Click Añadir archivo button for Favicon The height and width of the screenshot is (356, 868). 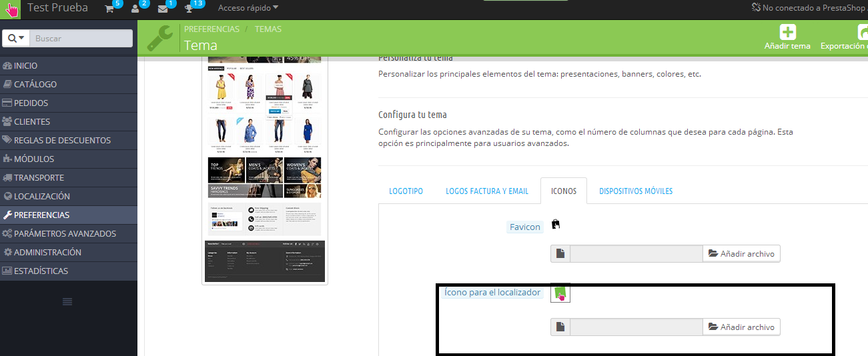point(741,253)
